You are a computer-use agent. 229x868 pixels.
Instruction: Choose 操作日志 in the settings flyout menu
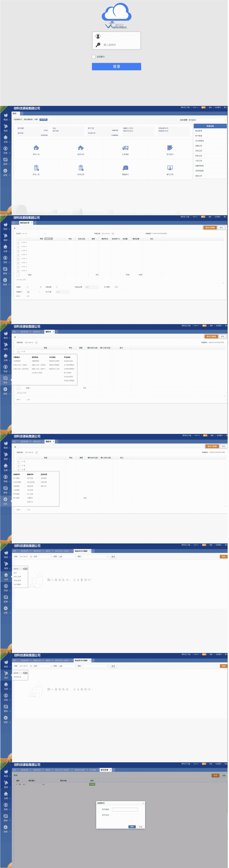pos(44,486)
